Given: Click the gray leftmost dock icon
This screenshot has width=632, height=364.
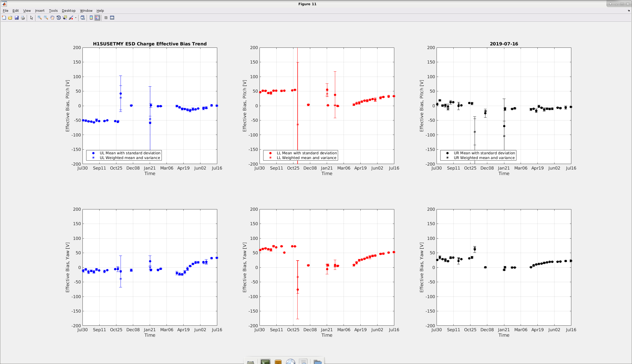Looking at the screenshot, I should pyautogui.click(x=251, y=362).
